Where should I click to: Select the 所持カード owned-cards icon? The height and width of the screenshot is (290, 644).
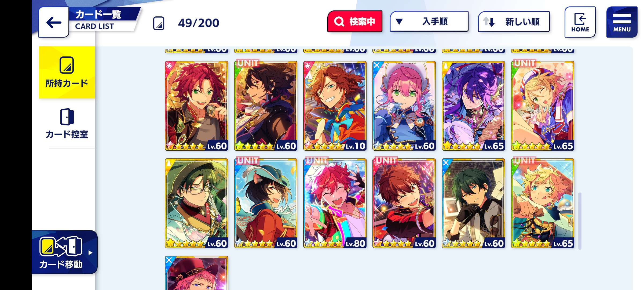tap(67, 65)
